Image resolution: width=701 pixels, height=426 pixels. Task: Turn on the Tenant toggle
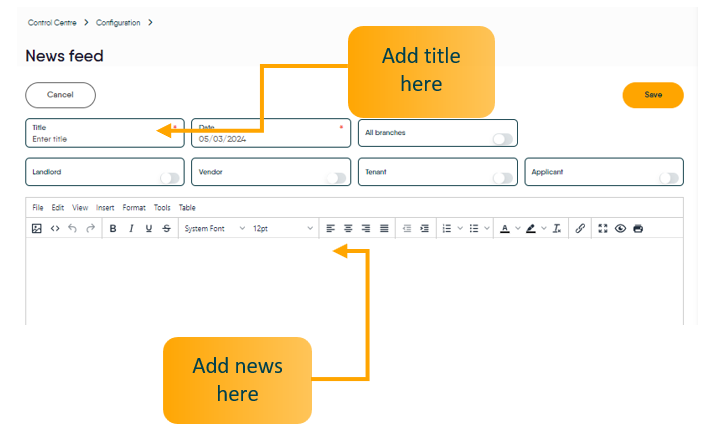click(x=502, y=178)
